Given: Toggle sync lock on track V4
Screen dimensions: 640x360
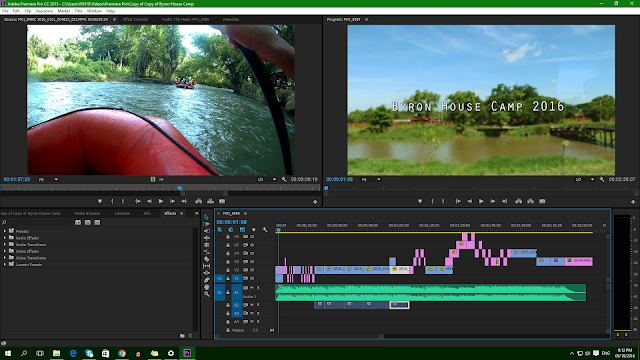Looking at the screenshot, I should click(x=246, y=253).
